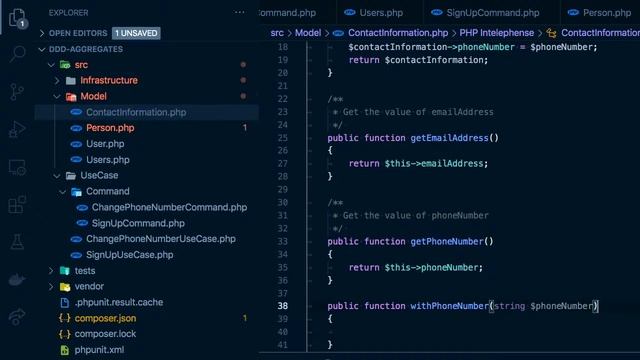
Task: Click src in the breadcrumb
Action: pyautogui.click(x=277, y=33)
